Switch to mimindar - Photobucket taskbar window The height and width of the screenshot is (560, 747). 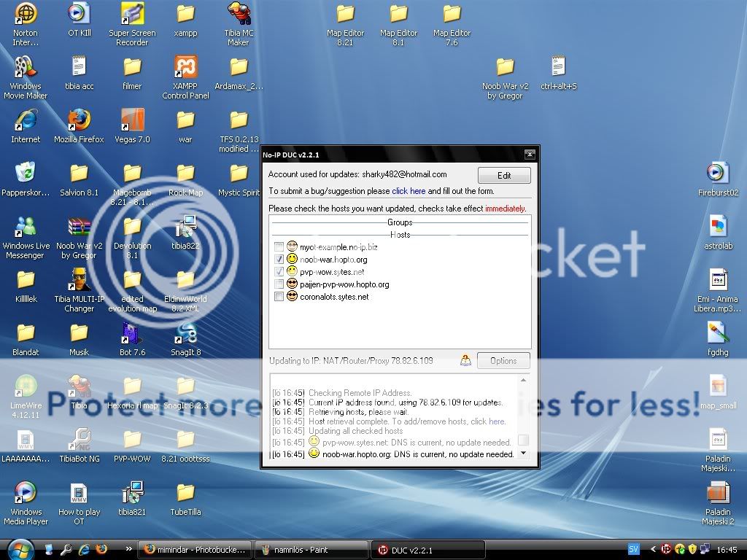point(194,550)
